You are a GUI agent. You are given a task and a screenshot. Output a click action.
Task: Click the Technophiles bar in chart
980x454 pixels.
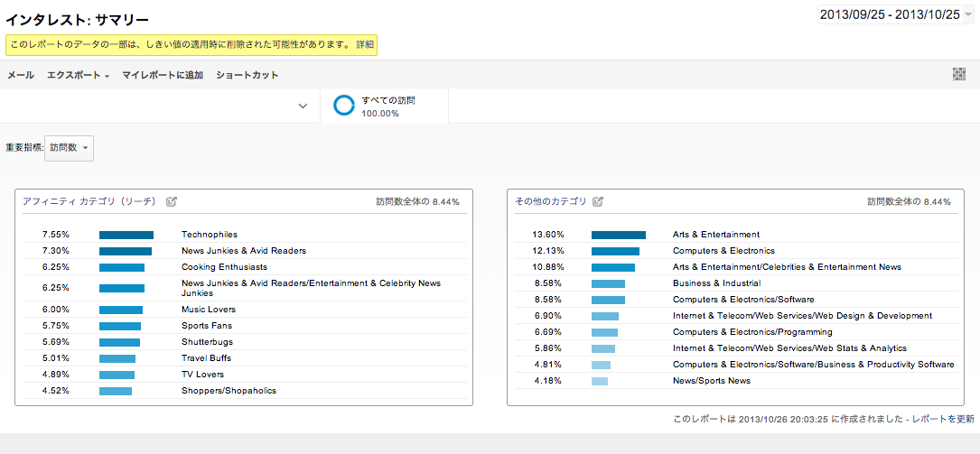126,235
